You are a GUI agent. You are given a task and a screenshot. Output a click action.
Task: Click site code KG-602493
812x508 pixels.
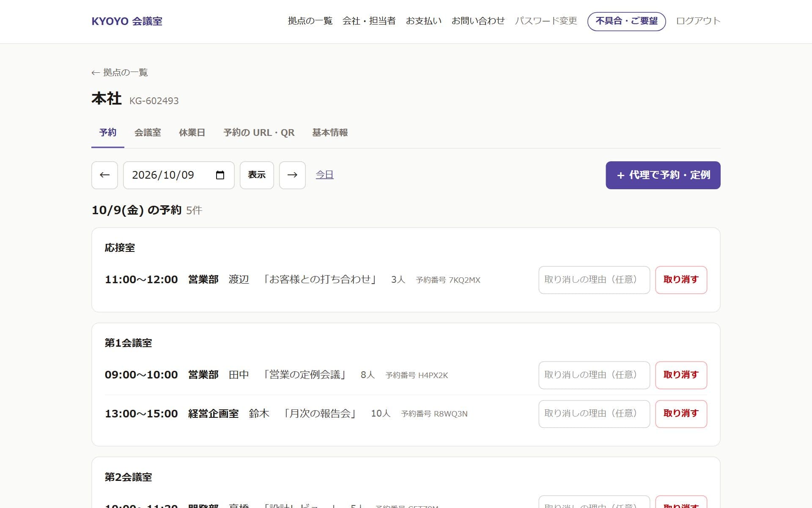click(154, 101)
